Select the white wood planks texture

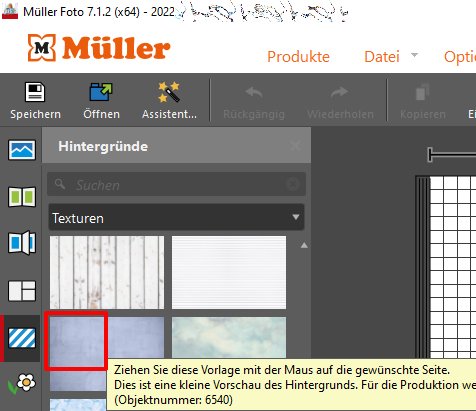pos(107,273)
